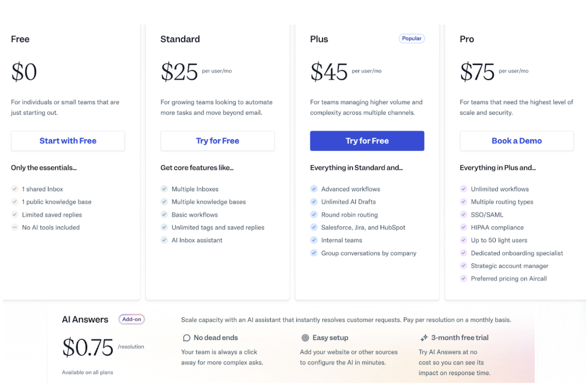Viewport: 588px width, 385px height.
Task: Click the "Start with Free" button
Action: pyautogui.click(x=68, y=140)
